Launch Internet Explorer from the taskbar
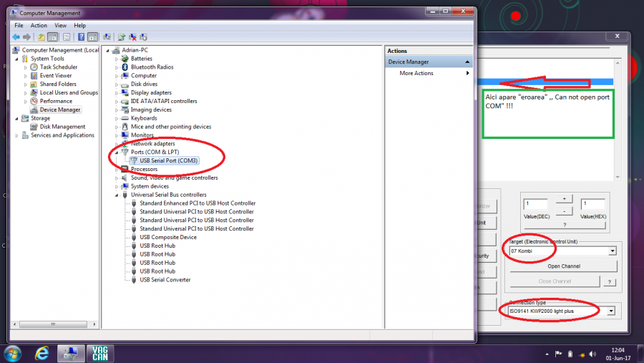Screen dimensions: 644x363 tap(42, 353)
